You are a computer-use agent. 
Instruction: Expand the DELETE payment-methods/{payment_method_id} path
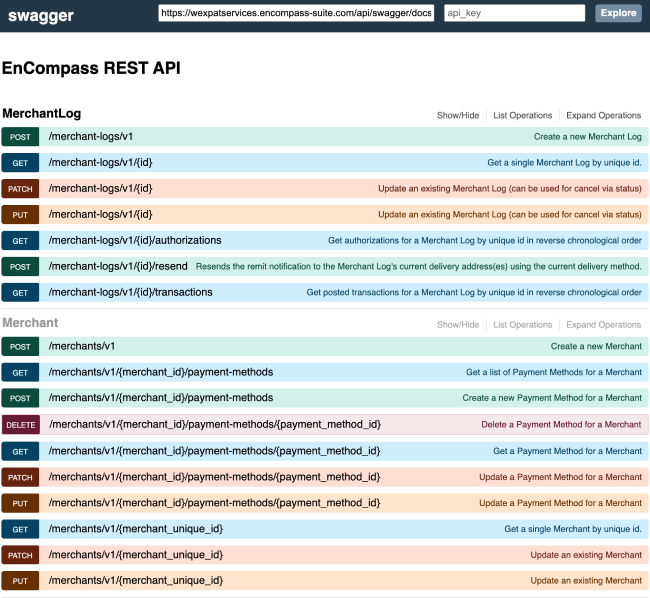click(215, 424)
